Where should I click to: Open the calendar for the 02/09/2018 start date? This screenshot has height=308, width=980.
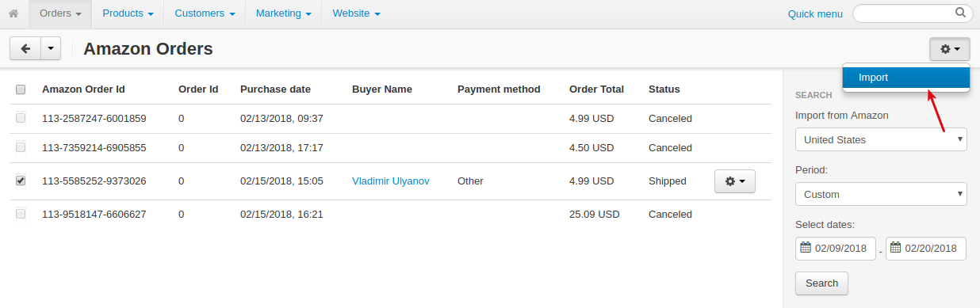806,248
